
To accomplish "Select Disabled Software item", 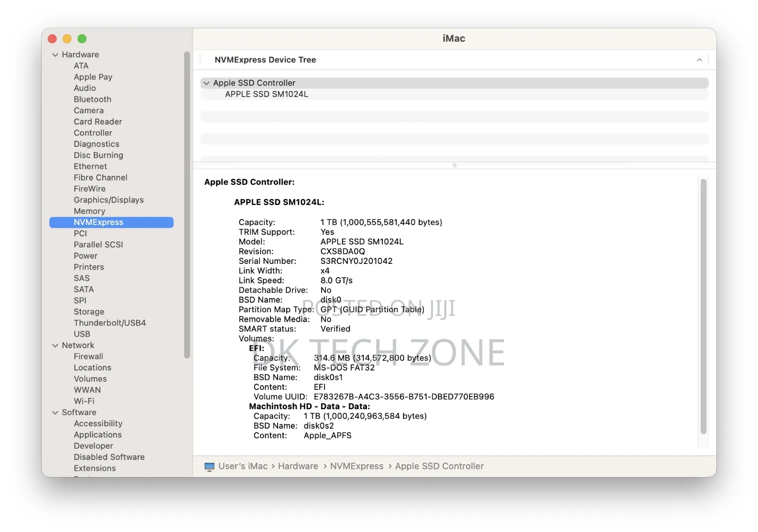I will [109, 457].
